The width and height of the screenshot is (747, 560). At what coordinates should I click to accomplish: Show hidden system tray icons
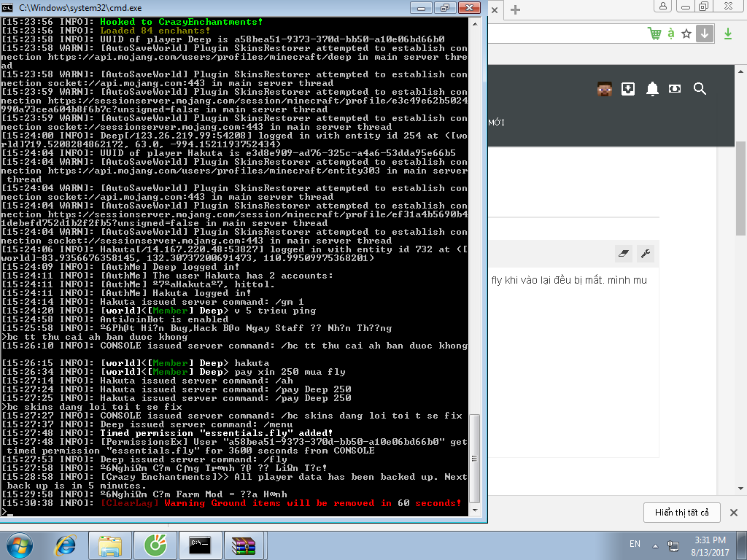coord(656,546)
